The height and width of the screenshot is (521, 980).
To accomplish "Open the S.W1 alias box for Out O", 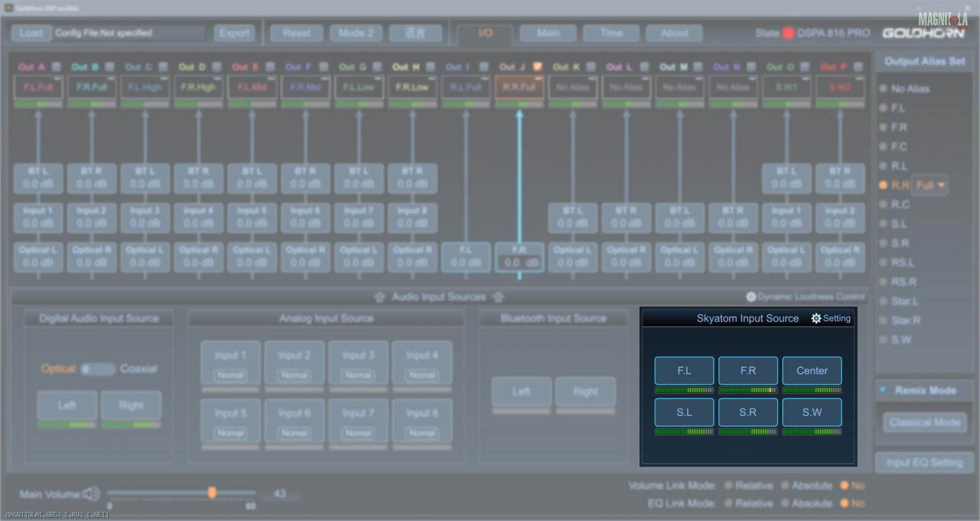I will [786, 88].
